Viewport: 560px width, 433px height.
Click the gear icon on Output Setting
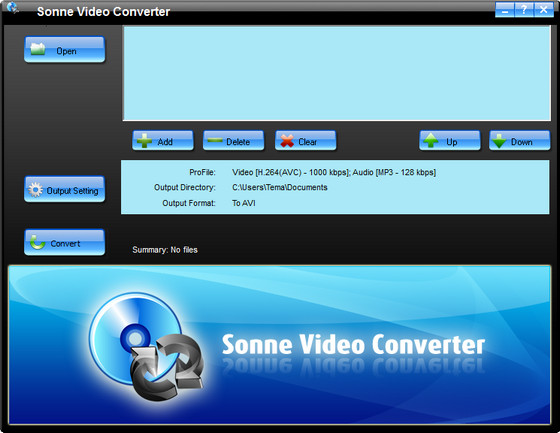coord(36,190)
